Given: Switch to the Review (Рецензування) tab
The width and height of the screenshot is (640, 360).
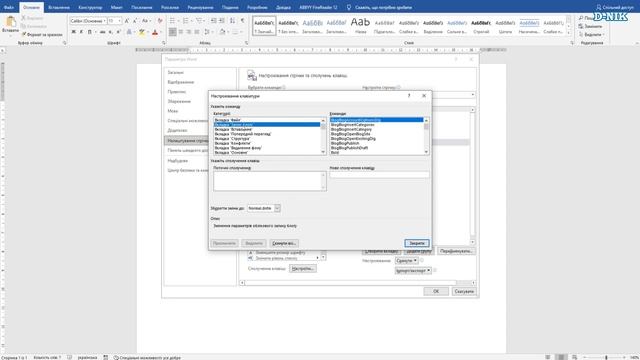Looking at the screenshot, I should 200,7.
